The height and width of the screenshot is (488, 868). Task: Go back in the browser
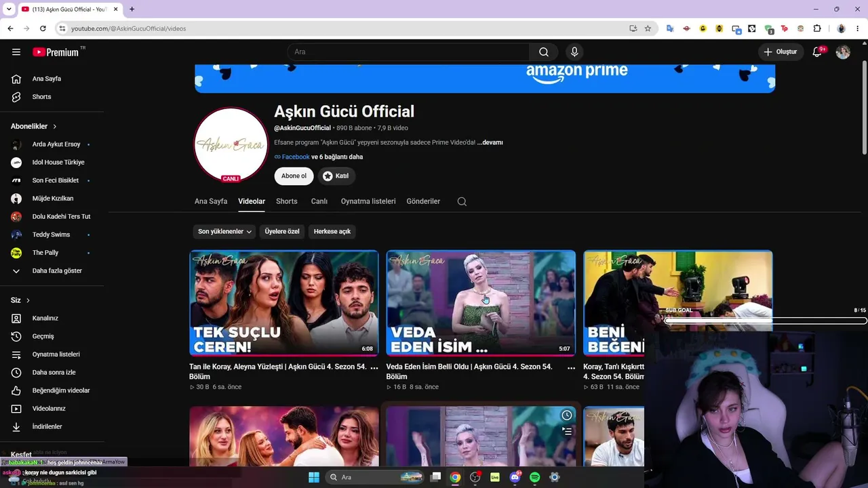(10, 28)
